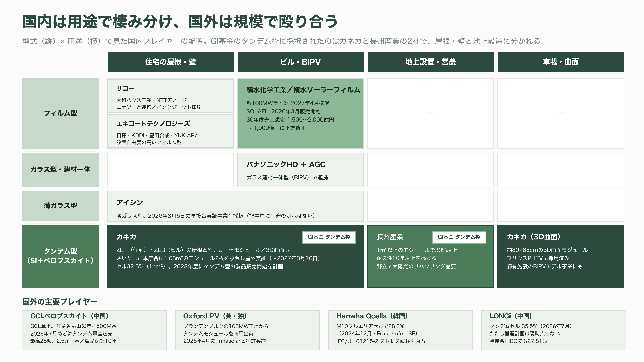Click the カネカ heading in the wide tandem card

(x=126, y=237)
